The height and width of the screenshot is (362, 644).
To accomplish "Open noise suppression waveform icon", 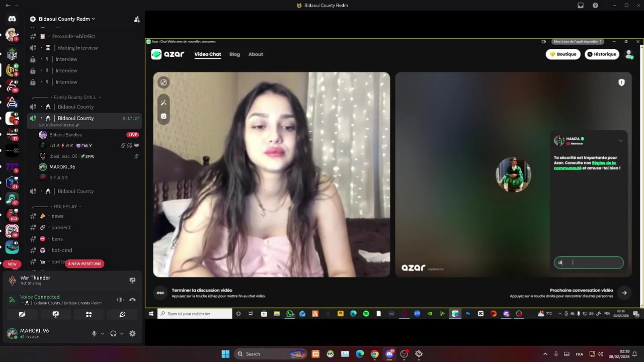I will click(120, 300).
